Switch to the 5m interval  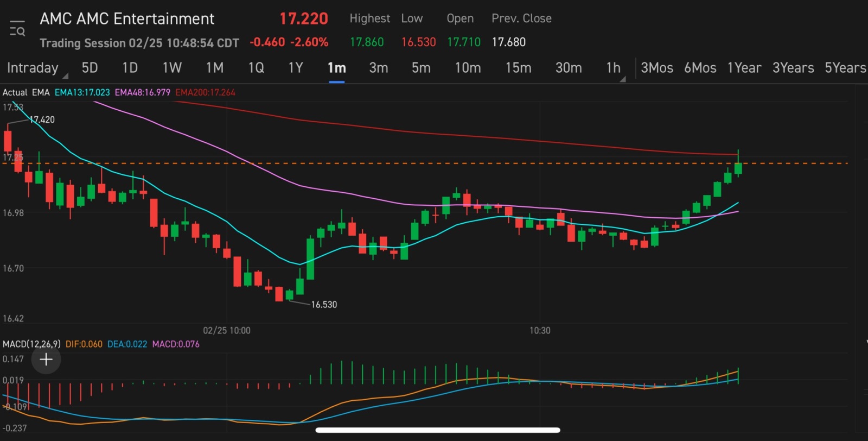421,68
